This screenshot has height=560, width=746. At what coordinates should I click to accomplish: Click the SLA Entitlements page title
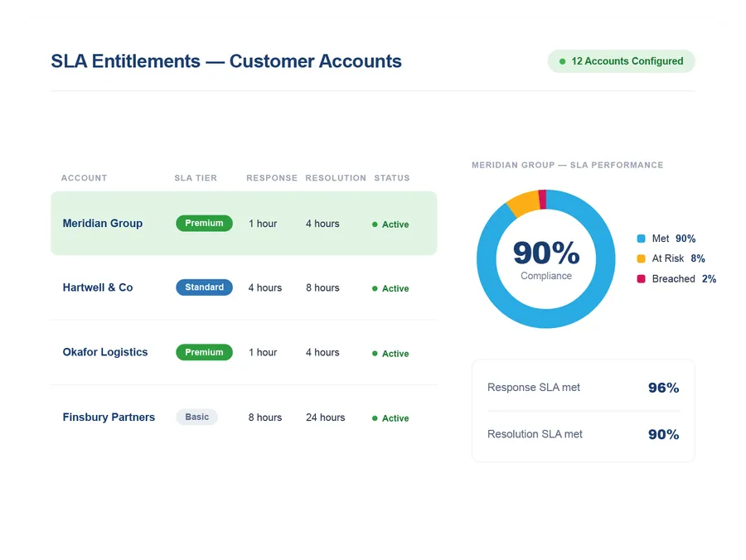point(226,61)
